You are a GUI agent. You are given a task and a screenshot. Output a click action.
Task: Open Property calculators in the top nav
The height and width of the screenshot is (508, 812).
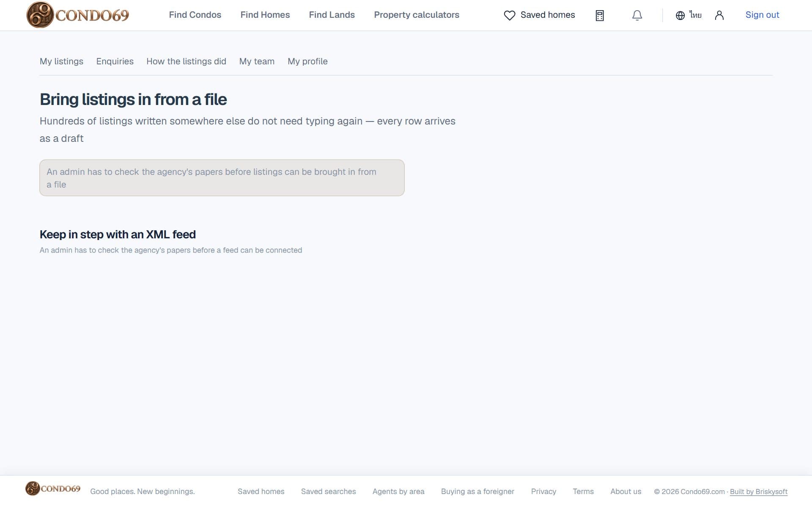(x=417, y=15)
